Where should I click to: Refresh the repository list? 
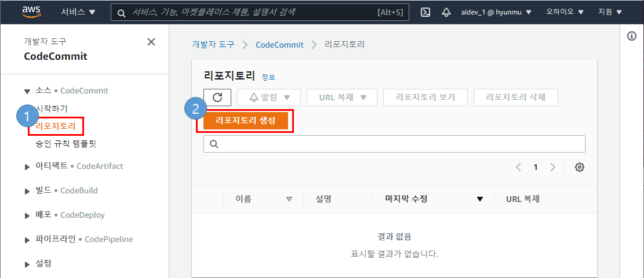(x=218, y=98)
